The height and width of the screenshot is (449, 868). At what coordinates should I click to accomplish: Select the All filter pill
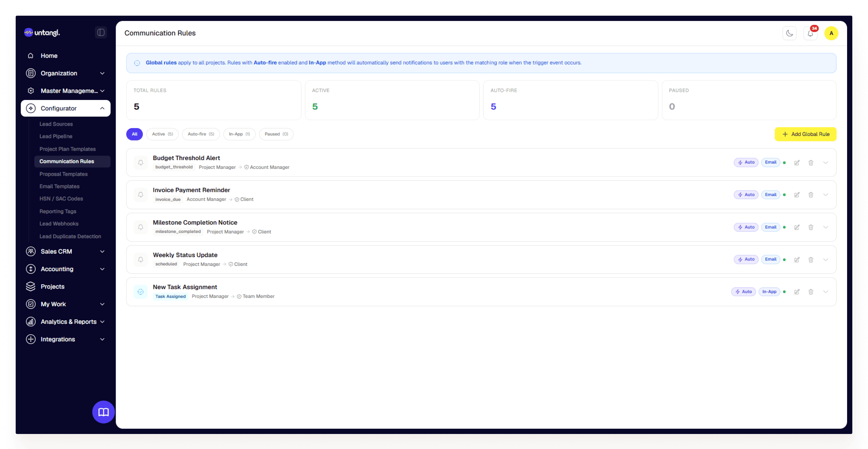(x=134, y=134)
